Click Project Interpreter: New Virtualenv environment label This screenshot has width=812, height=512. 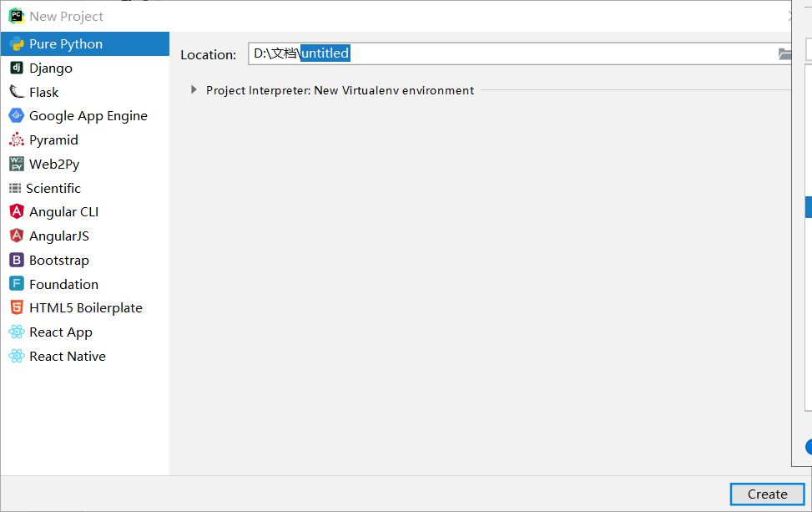[x=340, y=90]
